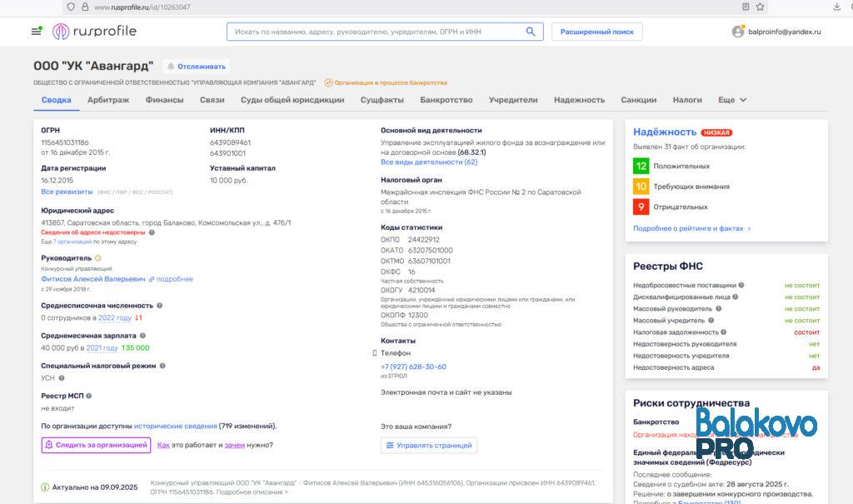Viewport: 853px width, 504px height.
Task: Open Подробнее о рейтинге и фактах link
Action: pos(692,228)
